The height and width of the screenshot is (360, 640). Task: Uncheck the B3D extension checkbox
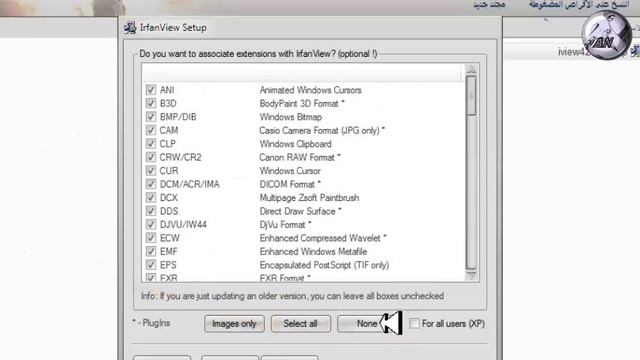(x=151, y=103)
